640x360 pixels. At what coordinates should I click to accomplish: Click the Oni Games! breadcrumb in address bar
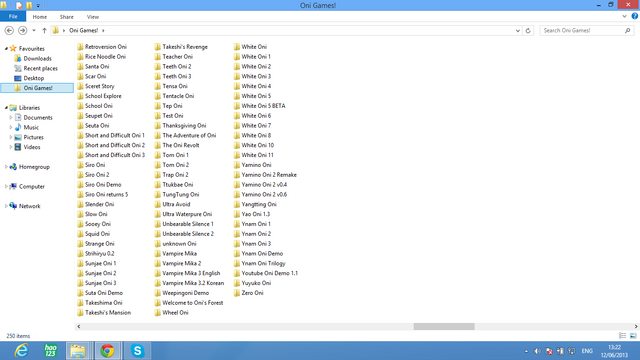[83, 31]
